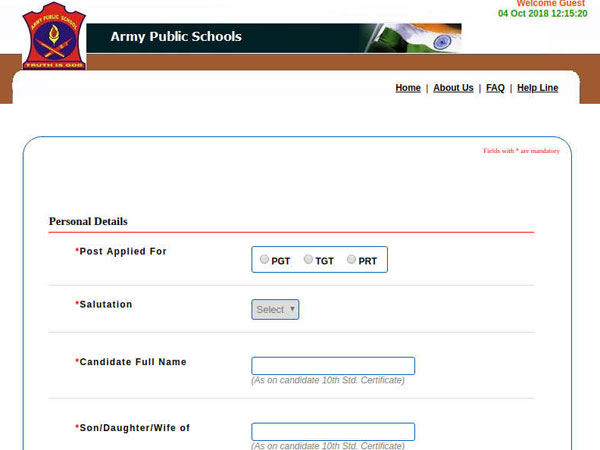This screenshot has width=600, height=450.
Task: Go to the Home page link
Action: click(408, 88)
